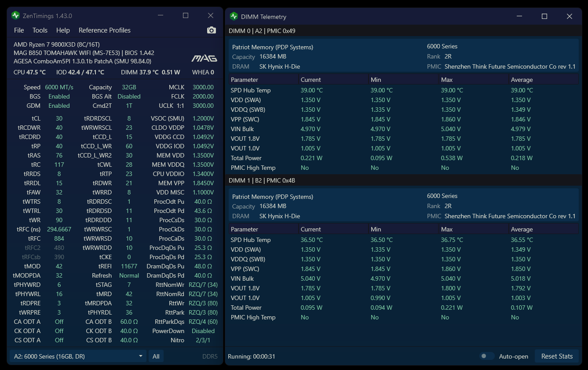This screenshot has height=370, width=588.
Task: Close the DIMM Telemetry window
Action: point(570,16)
